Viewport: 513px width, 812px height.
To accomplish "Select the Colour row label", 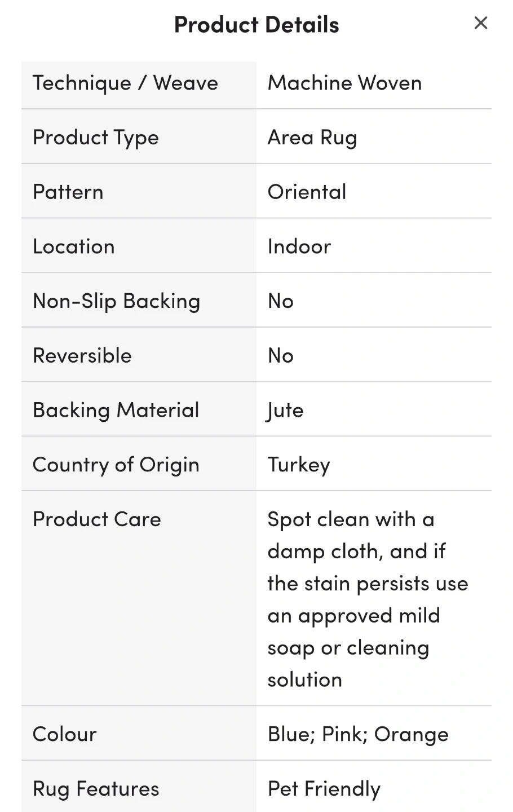I will pos(65,734).
